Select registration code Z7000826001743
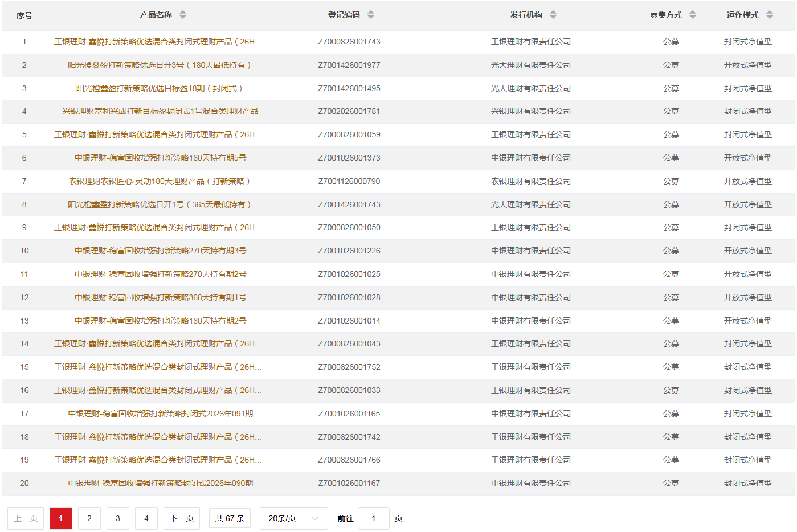The height and width of the screenshot is (532, 797). [x=349, y=42]
